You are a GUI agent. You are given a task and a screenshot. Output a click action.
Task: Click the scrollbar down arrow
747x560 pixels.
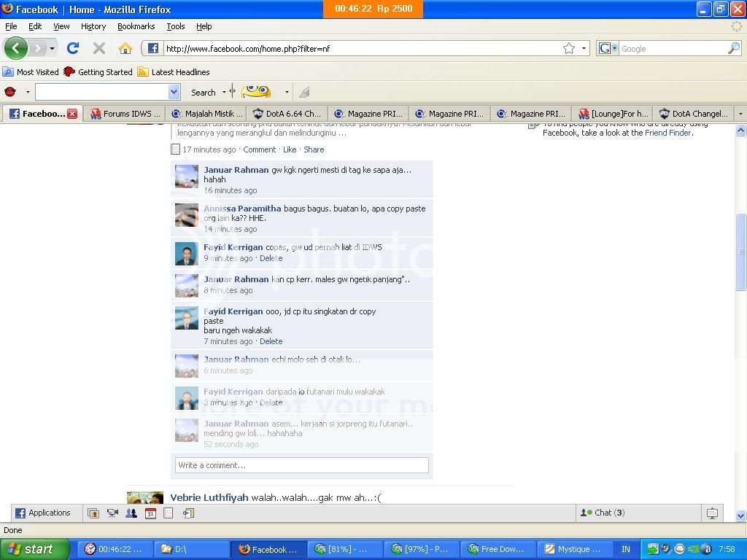741,516
